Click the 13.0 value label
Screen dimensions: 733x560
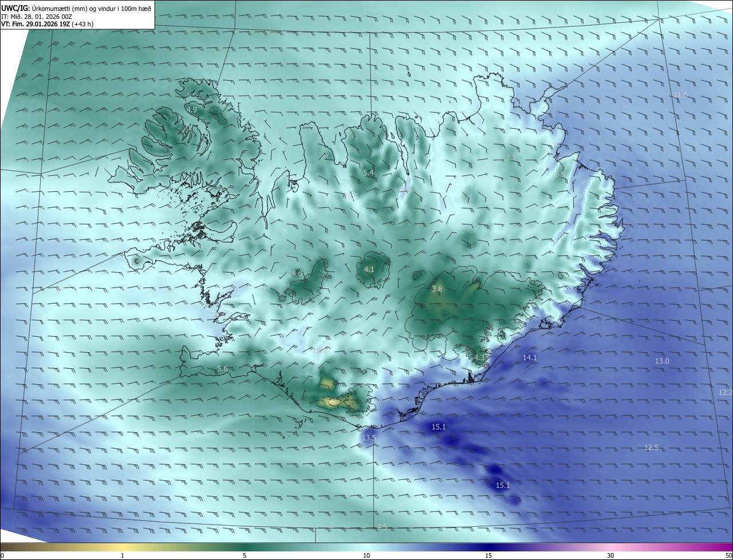[662, 361]
